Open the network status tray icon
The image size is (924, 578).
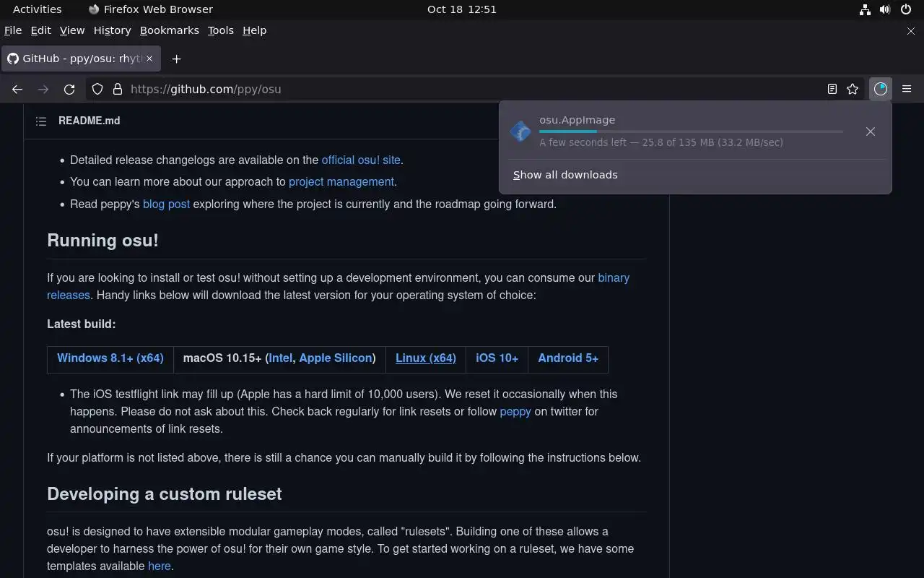[x=865, y=9]
